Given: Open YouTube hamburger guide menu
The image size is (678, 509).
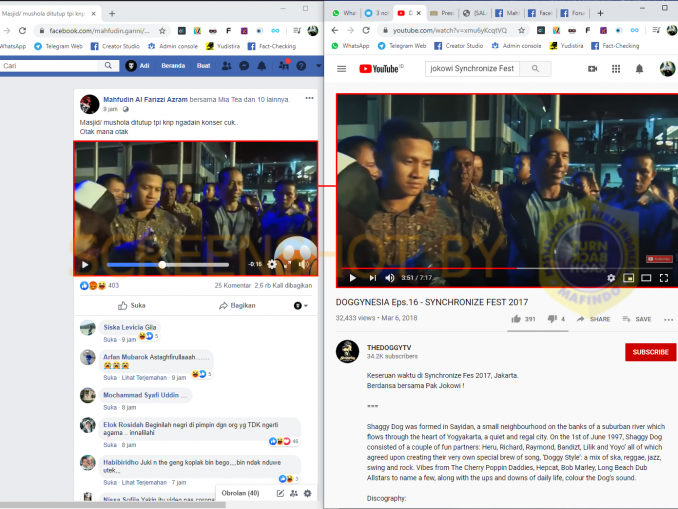Looking at the screenshot, I should point(342,69).
